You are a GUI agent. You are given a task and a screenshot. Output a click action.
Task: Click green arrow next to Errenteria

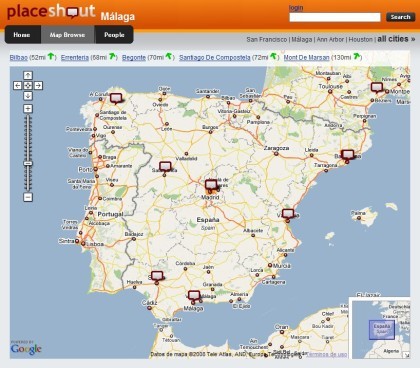[113, 57]
